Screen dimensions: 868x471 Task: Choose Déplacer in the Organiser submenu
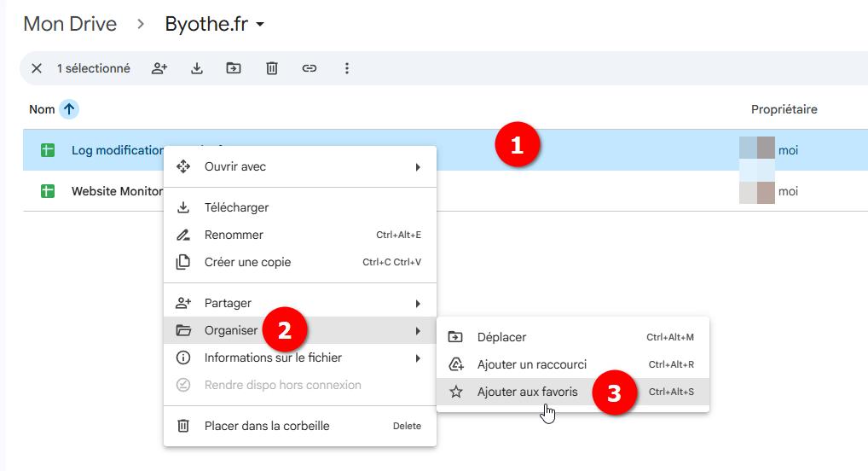[573, 337]
